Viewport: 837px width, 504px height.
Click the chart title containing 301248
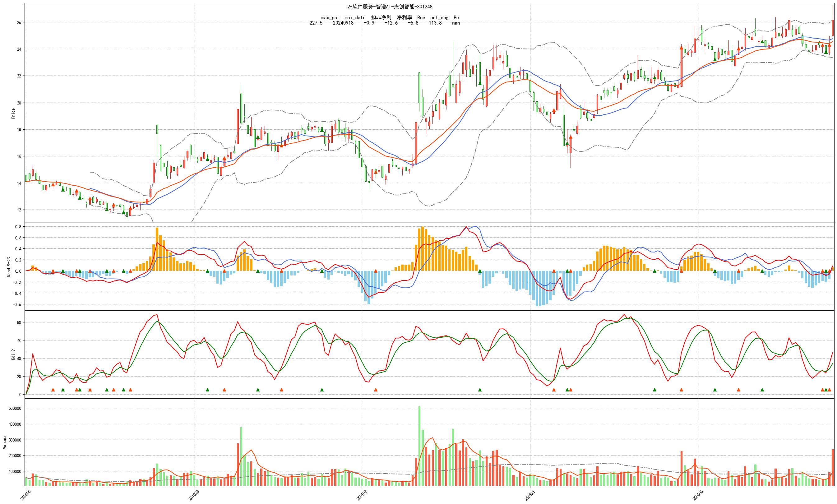coord(390,7)
